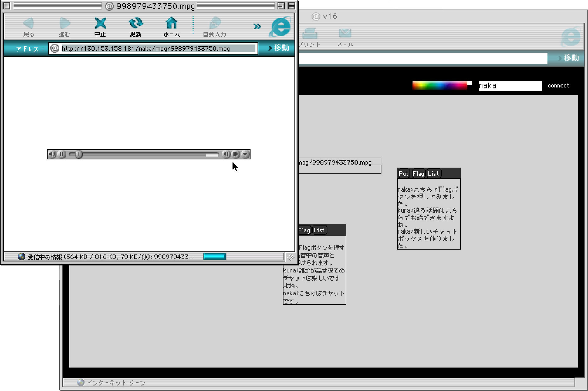The width and height of the screenshot is (588, 391).
Task: Pick a color from the rainbow spectrum bar
Action: pos(439,86)
